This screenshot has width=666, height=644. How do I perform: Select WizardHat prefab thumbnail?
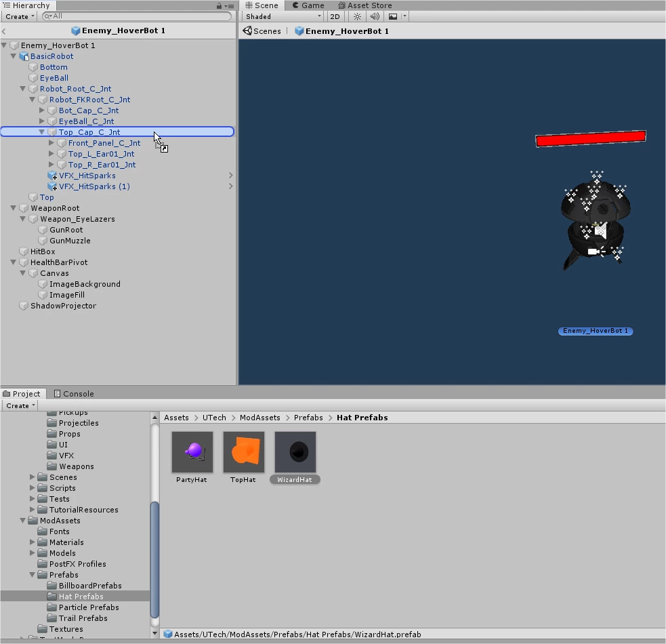coord(295,452)
